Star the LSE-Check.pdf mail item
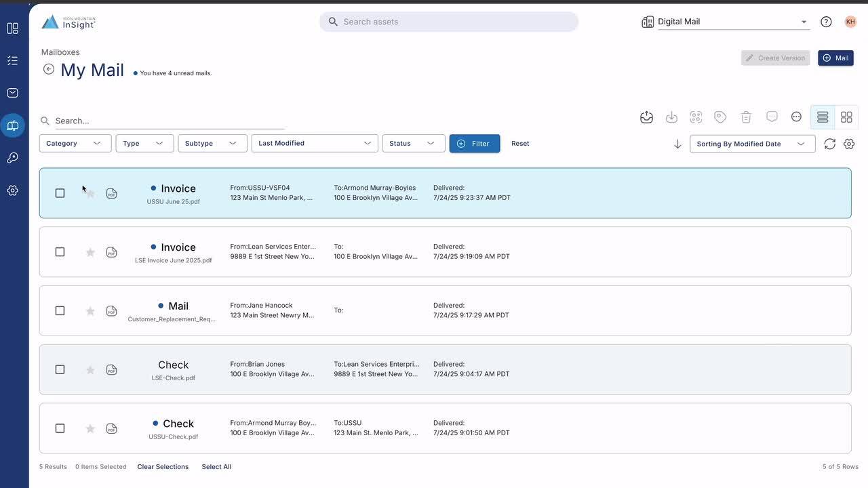868x488 pixels. (x=90, y=370)
